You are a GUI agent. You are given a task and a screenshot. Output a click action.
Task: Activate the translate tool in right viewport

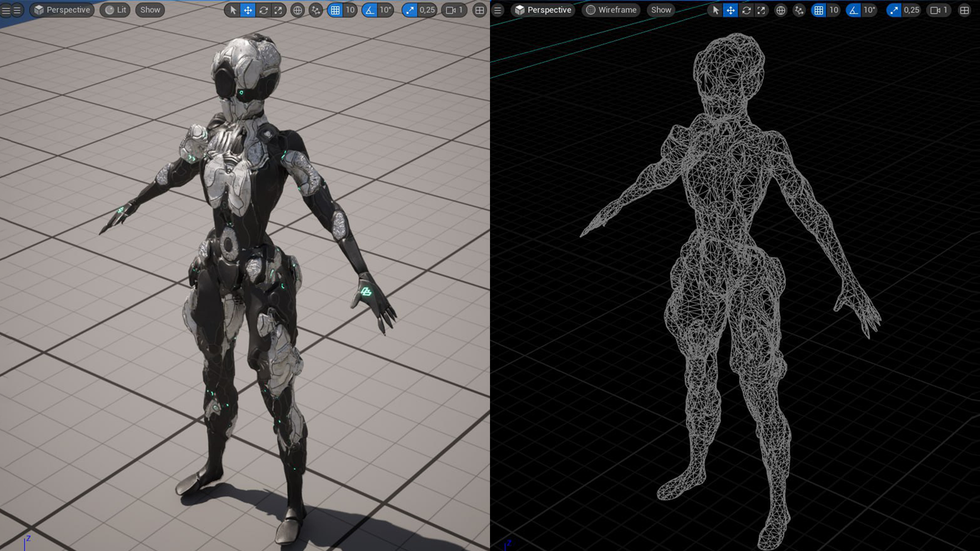coord(731,10)
